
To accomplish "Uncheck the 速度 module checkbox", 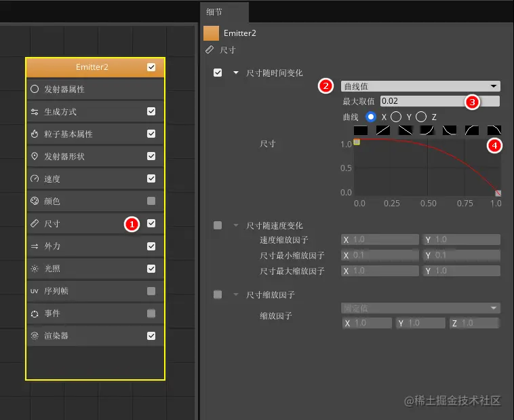I will 151,178.
